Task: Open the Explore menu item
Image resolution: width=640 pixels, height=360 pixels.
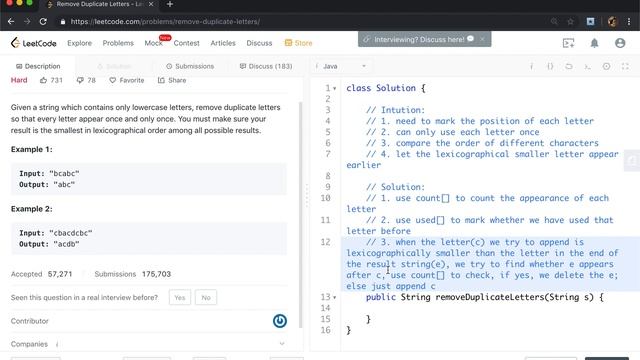Action: click(80, 43)
